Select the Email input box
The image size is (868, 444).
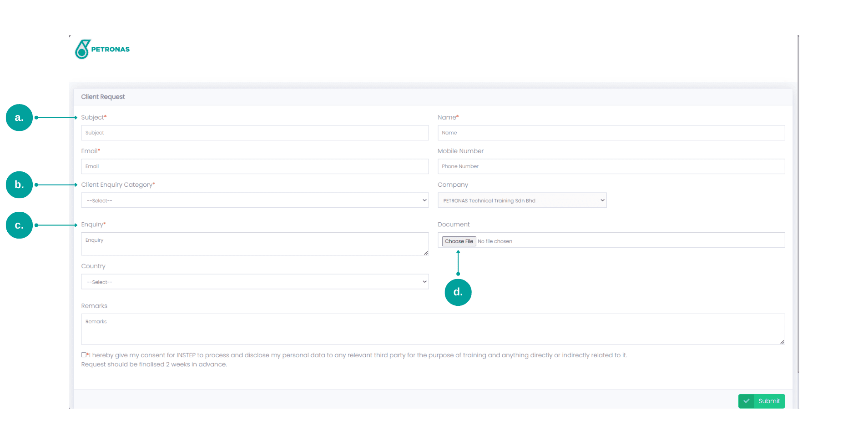255,166
